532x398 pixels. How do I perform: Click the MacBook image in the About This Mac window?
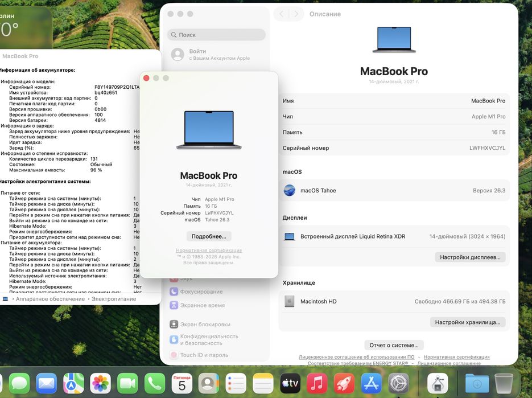tap(209, 130)
